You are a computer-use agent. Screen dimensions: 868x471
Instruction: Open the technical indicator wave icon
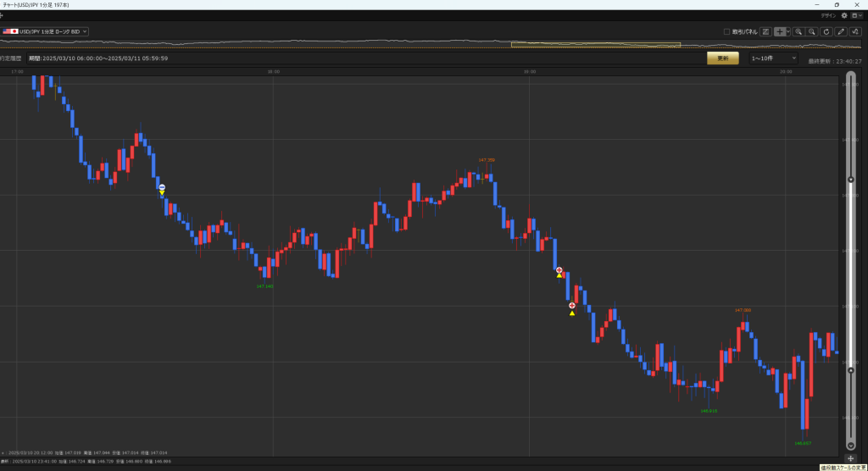pos(855,31)
